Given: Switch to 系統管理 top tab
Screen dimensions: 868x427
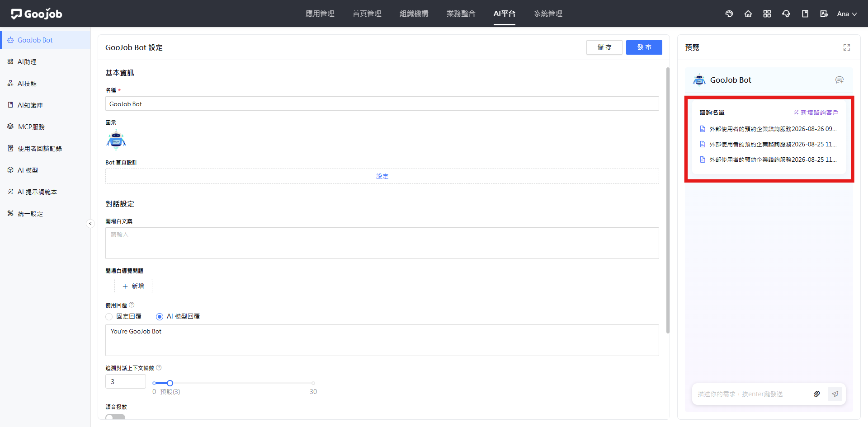Looking at the screenshot, I should coord(548,14).
